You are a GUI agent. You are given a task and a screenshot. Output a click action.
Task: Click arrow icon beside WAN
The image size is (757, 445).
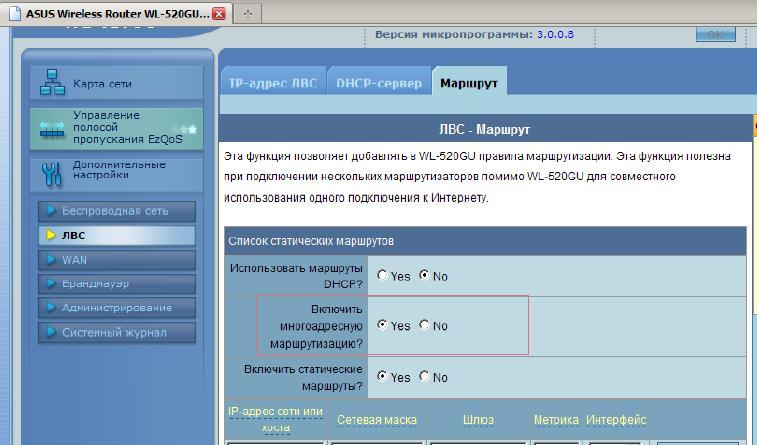click(51, 260)
